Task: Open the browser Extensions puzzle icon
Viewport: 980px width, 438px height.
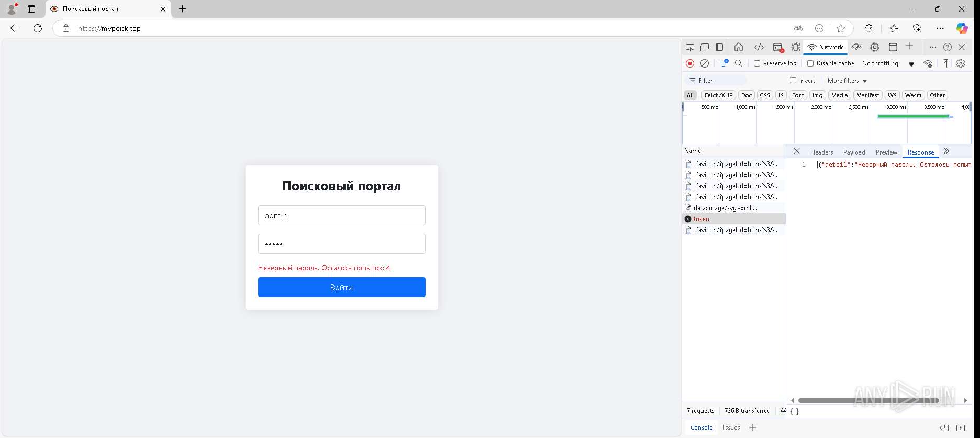Action: 868,28
